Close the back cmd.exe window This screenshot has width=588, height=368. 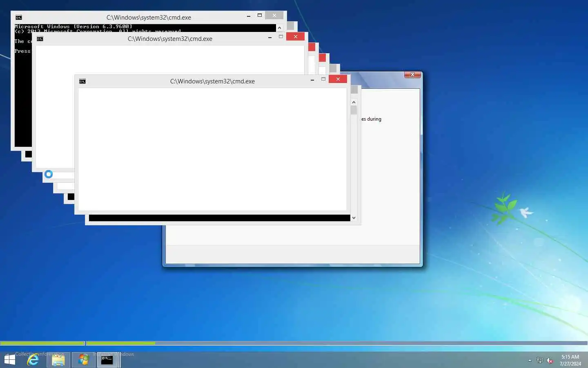point(274,15)
